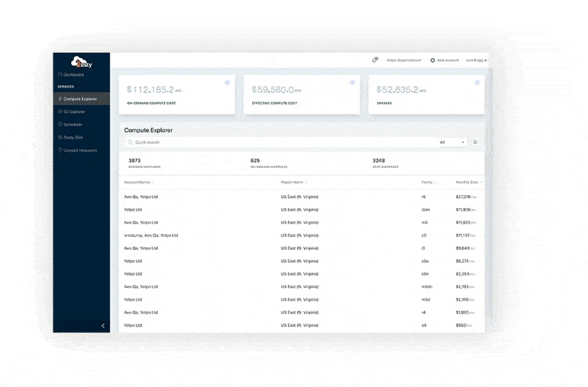Open Zesty Disk in the sidebar
Viewport: 588px width, 387px height.
[x=70, y=137]
